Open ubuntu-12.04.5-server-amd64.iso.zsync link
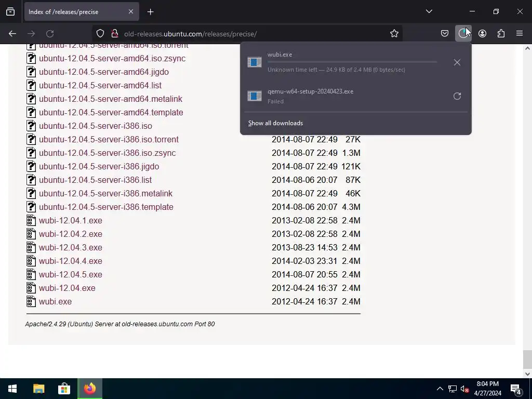This screenshot has height=399, width=532. click(x=112, y=58)
